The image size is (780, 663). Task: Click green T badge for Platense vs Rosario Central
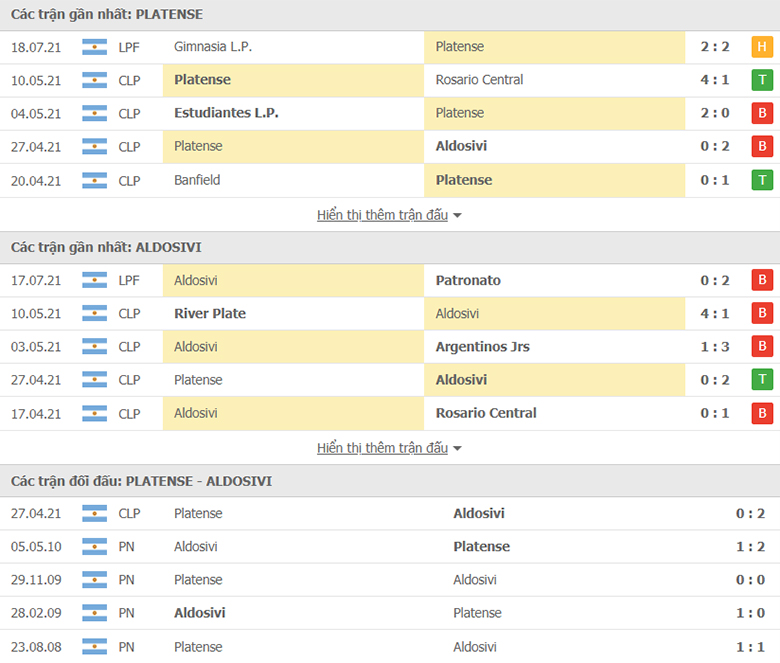pyautogui.click(x=762, y=80)
